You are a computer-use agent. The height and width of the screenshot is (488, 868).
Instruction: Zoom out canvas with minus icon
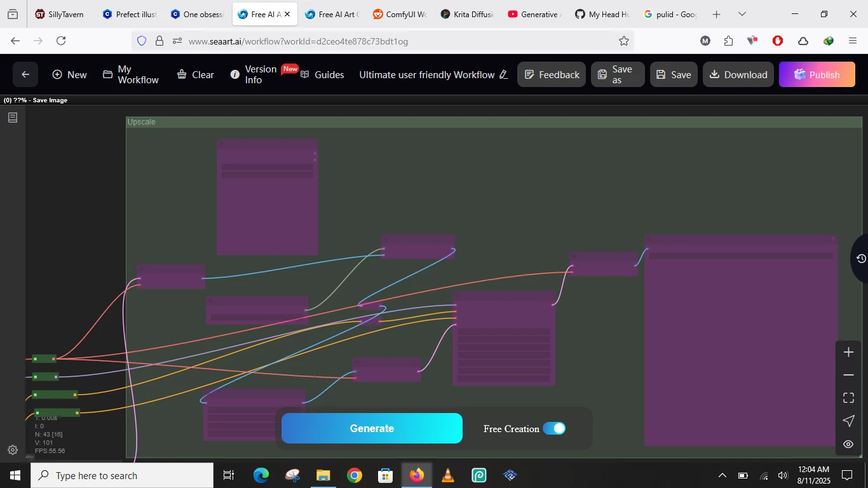pos(848,375)
